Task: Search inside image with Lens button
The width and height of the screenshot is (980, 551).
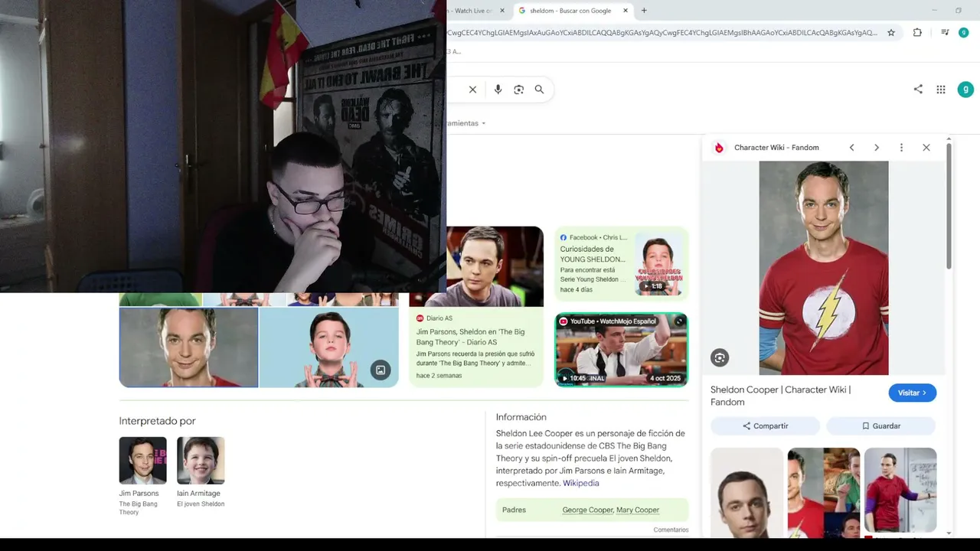Action: pos(720,357)
